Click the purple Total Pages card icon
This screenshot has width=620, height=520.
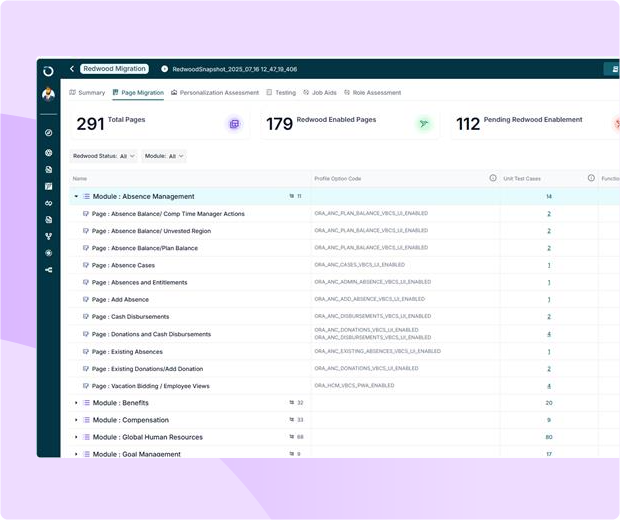(234, 124)
